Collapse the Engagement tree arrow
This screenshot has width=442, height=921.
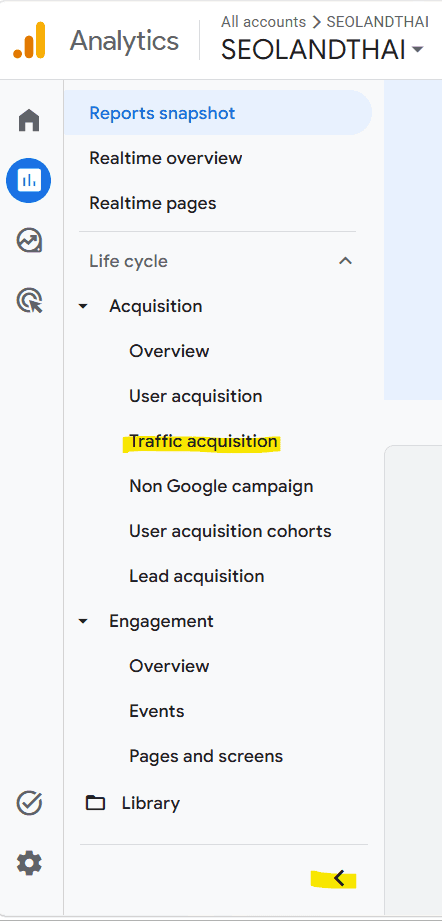83,621
